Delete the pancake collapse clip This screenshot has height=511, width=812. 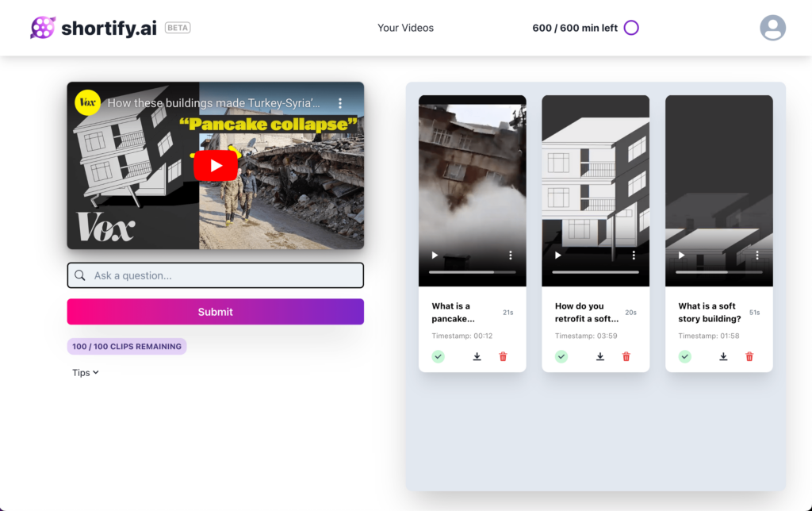click(x=503, y=357)
